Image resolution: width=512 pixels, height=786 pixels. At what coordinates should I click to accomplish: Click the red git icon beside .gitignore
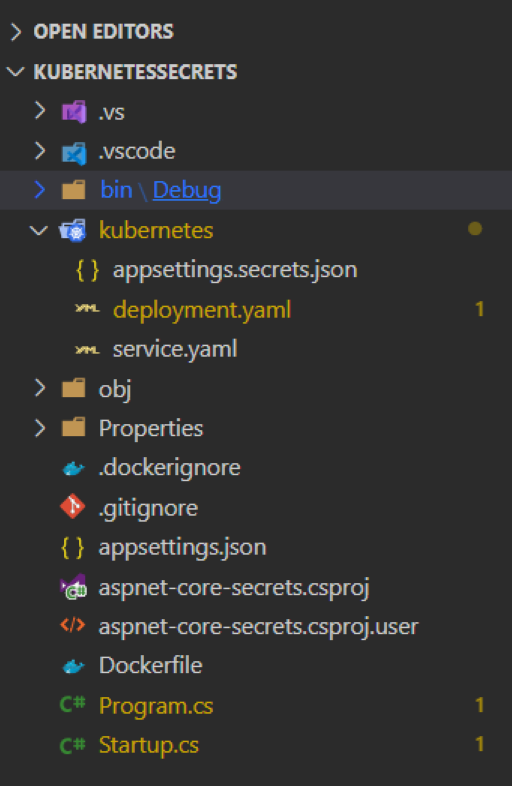click(73, 507)
